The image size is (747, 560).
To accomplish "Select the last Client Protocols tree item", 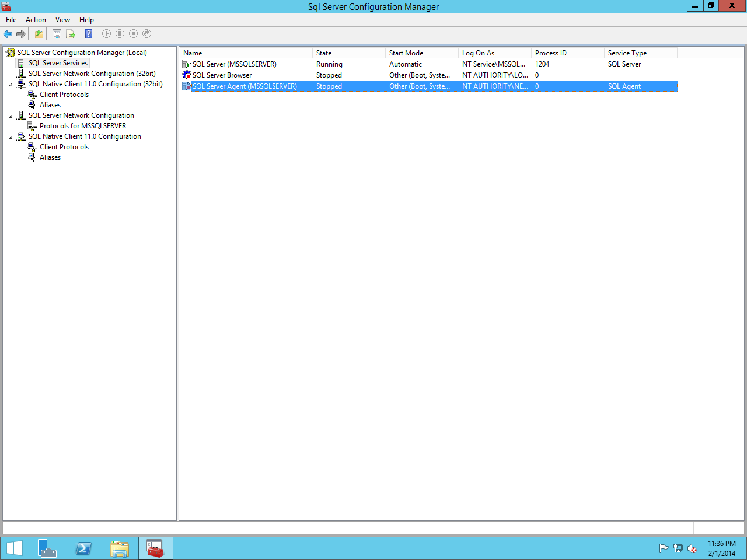I will 64,147.
